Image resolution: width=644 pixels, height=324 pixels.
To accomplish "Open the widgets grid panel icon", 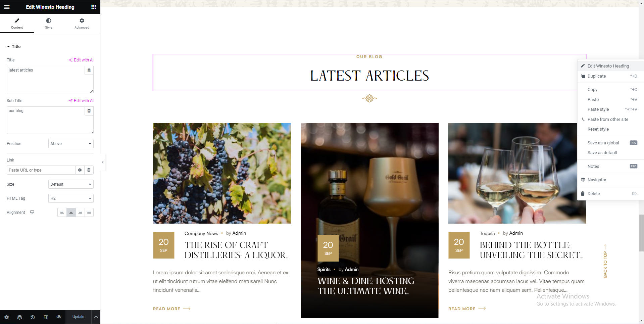I will [94, 7].
